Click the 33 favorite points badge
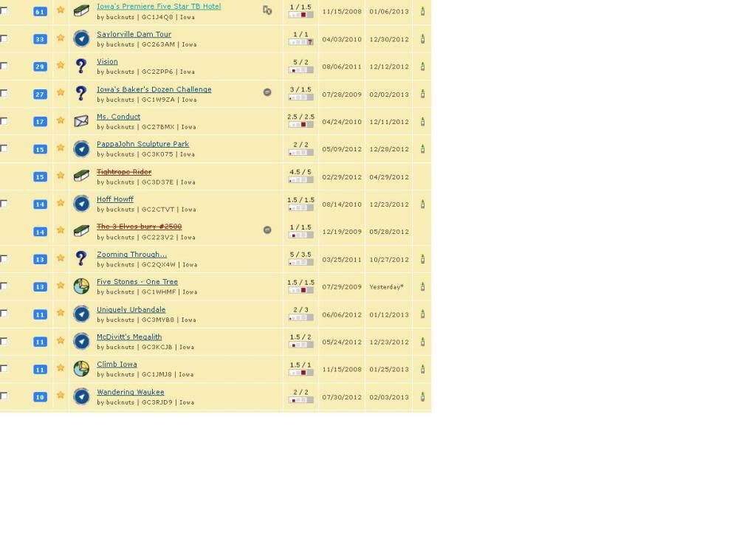Image resolution: width=756 pixels, height=544 pixels. click(x=40, y=39)
